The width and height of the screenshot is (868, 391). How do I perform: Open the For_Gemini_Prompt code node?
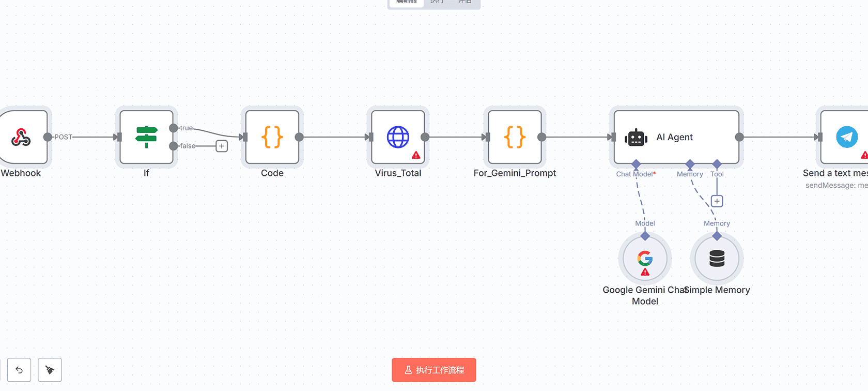(515, 137)
